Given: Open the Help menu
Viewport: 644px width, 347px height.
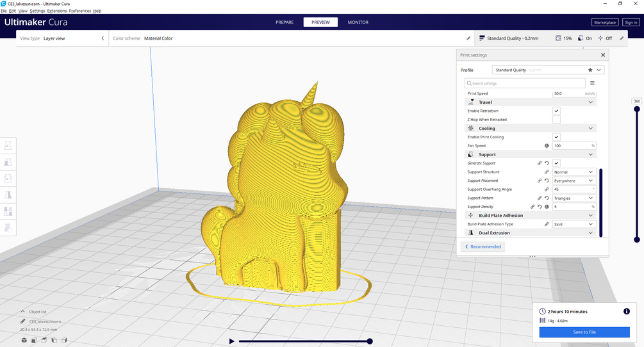Looking at the screenshot, I should [x=97, y=11].
